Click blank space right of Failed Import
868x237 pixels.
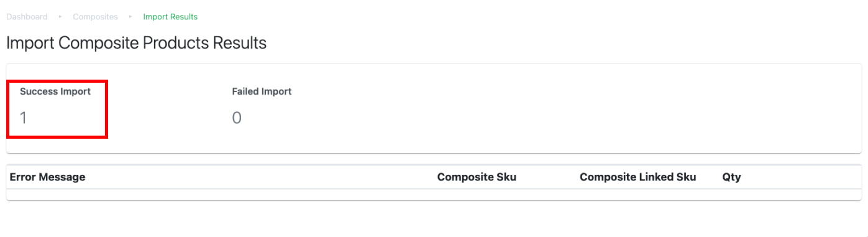[578, 106]
